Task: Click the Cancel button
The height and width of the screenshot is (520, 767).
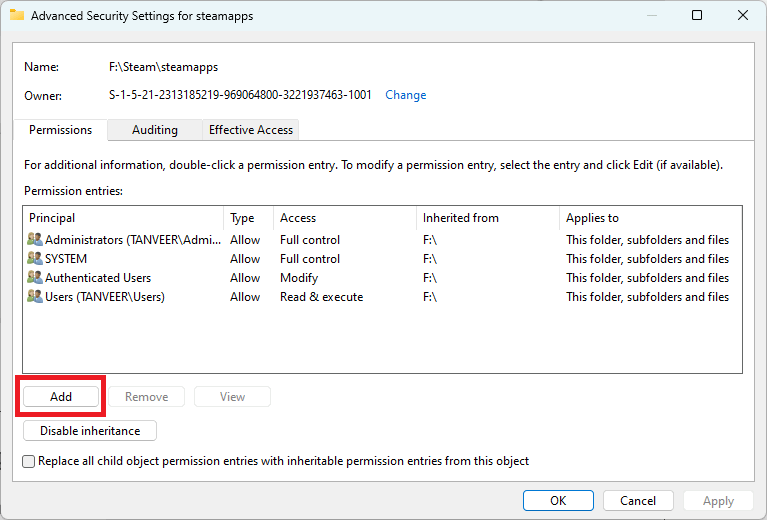Action: [x=638, y=500]
